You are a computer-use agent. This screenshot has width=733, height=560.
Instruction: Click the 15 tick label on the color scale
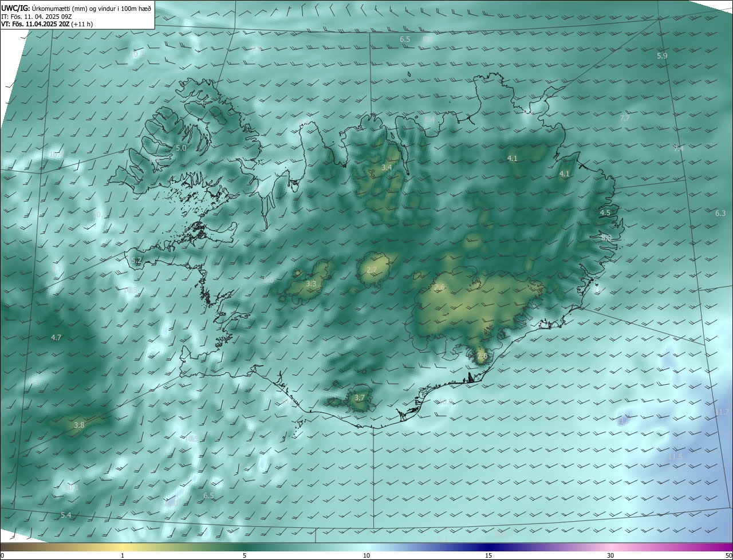click(488, 555)
